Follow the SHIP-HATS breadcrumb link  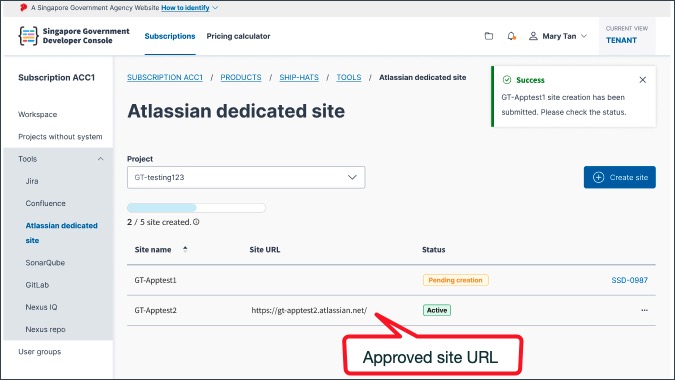click(299, 77)
